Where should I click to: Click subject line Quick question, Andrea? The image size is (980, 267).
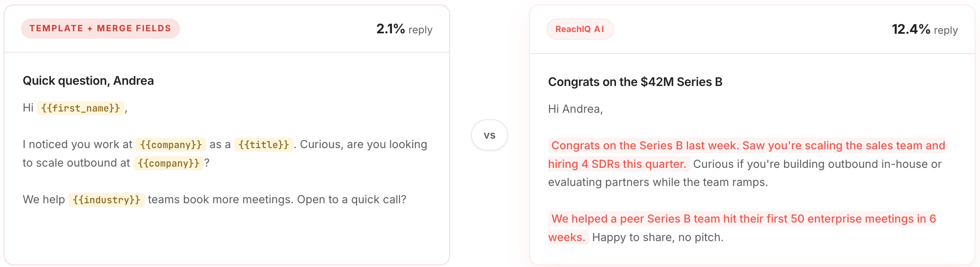(88, 81)
